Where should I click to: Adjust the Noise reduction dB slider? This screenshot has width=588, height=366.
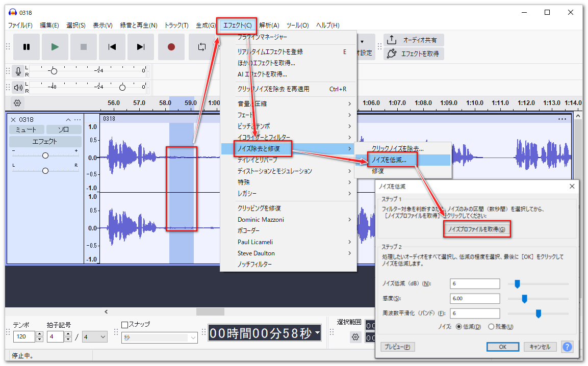pyautogui.click(x=517, y=284)
